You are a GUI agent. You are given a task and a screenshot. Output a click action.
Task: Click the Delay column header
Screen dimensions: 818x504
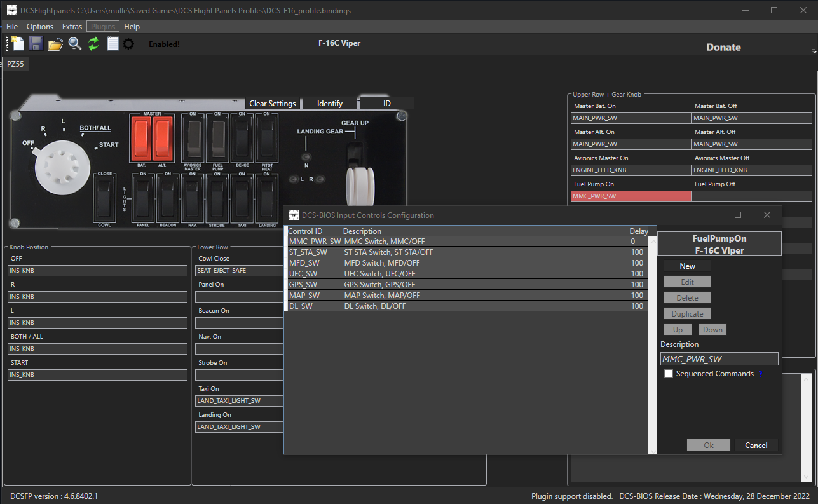point(639,231)
